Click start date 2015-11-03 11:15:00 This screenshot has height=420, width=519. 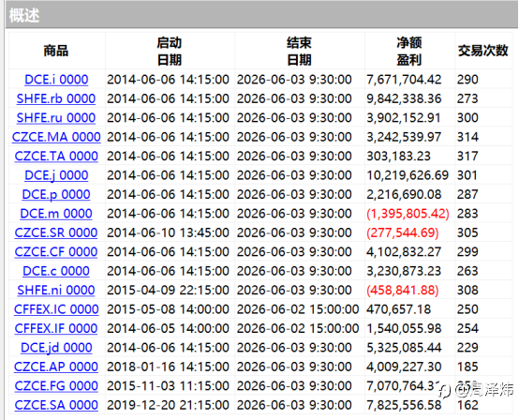pos(168,386)
